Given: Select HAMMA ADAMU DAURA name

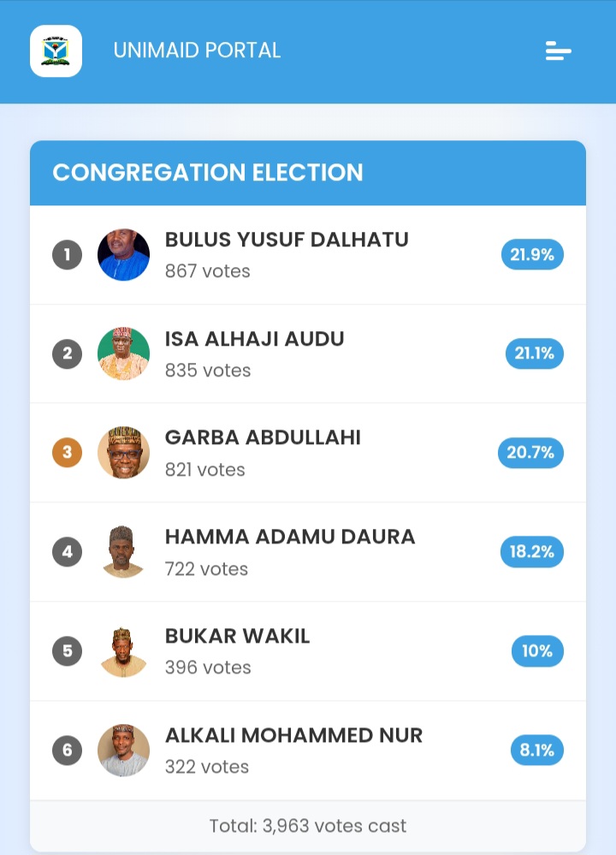Looking at the screenshot, I should (x=290, y=537).
